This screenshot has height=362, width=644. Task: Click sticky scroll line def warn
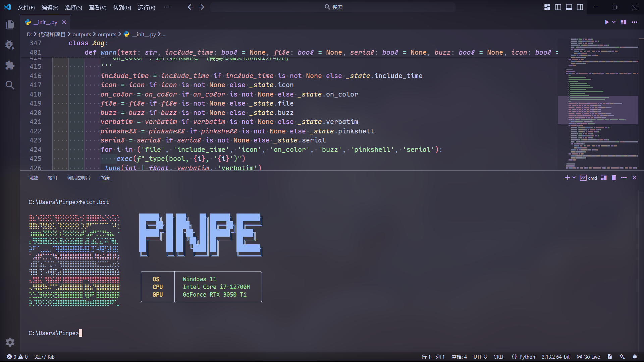(289, 52)
